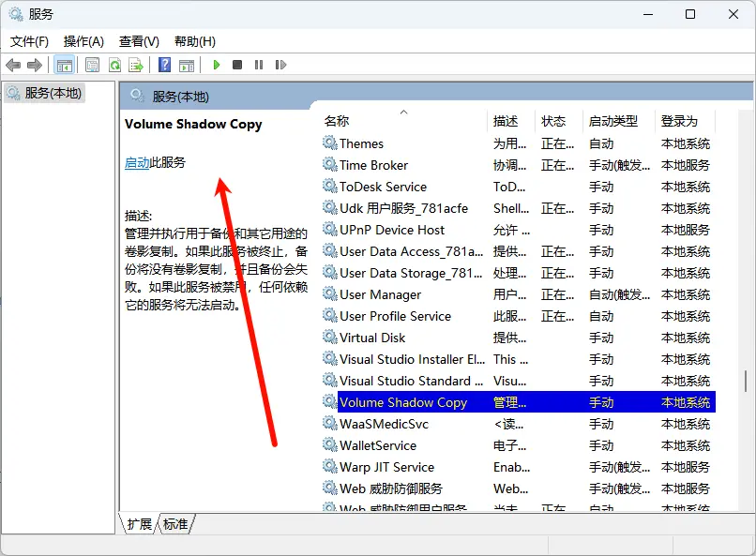The width and height of the screenshot is (756, 556).
Task: Switch to the 标准 tab
Action: pos(175,524)
